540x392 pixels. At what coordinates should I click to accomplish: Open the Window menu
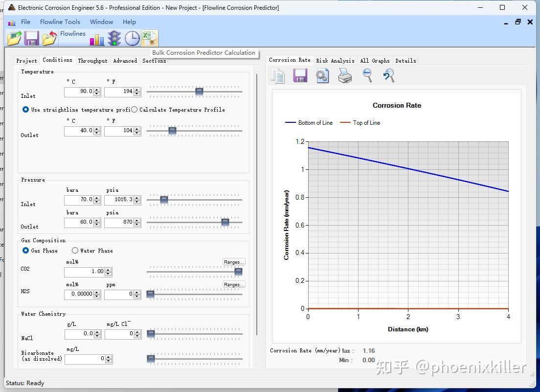pos(101,22)
